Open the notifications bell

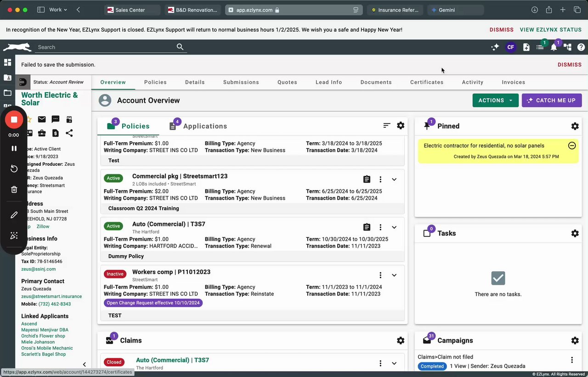pyautogui.click(x=554, y=47)
